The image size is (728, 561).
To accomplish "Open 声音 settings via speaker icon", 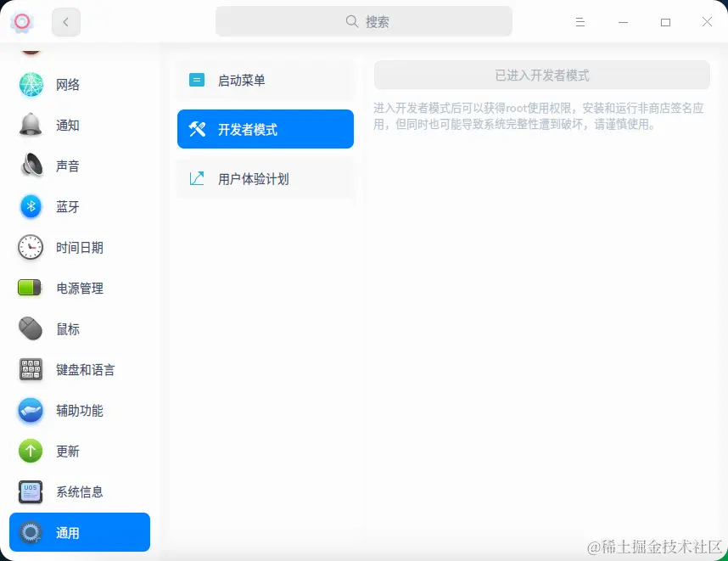I will coord(30,165).
